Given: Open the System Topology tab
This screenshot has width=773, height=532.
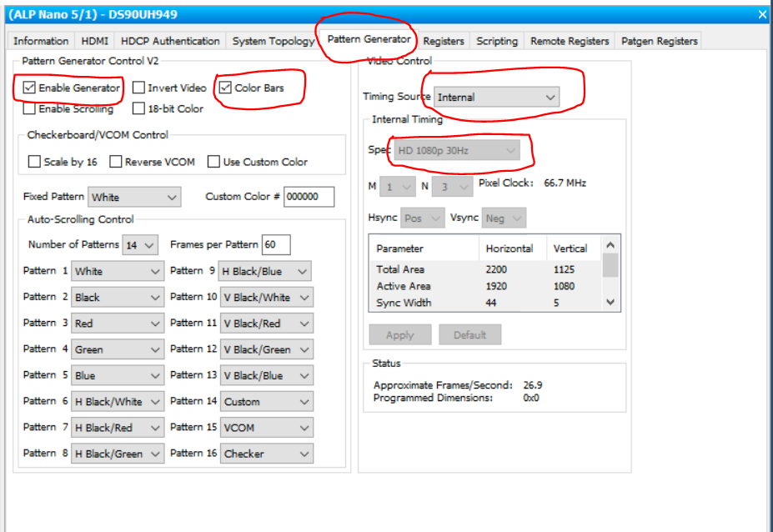Looking at the screenshot, I should click(273, 40).
